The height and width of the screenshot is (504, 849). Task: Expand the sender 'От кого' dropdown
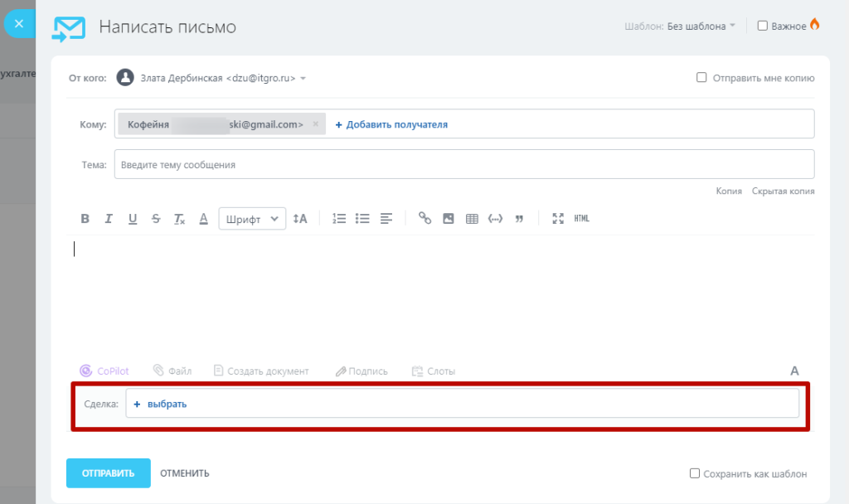point(303,79)
